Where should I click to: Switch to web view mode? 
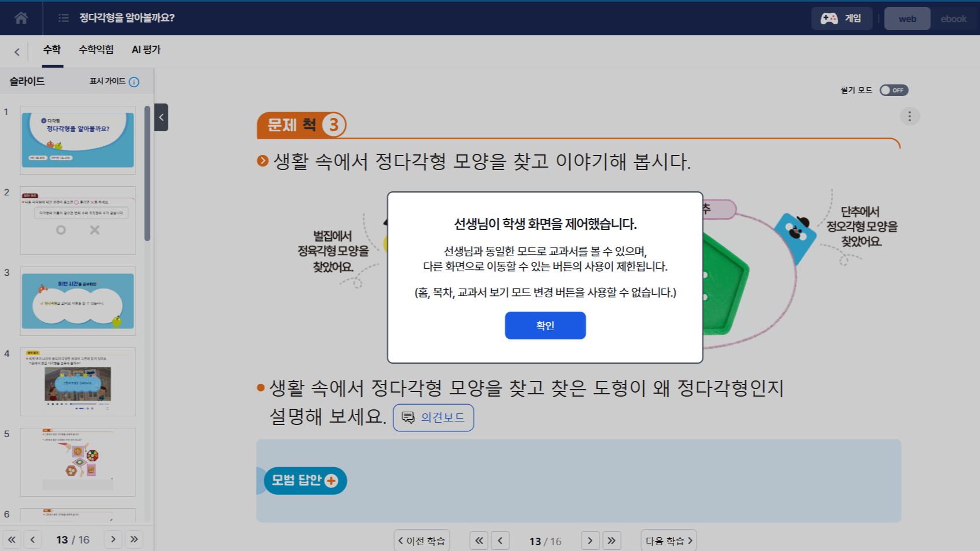tap(907, 19)
